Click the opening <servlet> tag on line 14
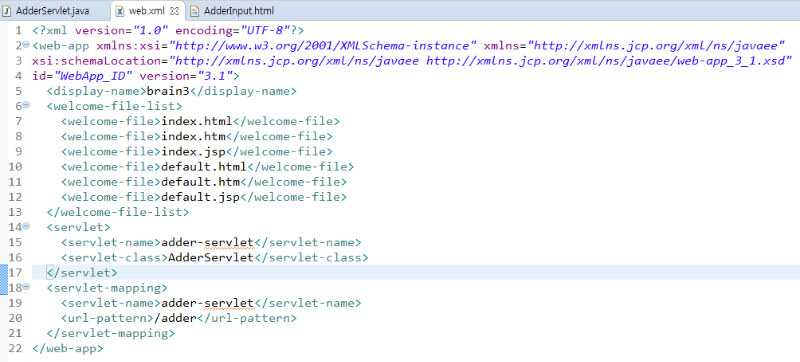 (78, 227)
